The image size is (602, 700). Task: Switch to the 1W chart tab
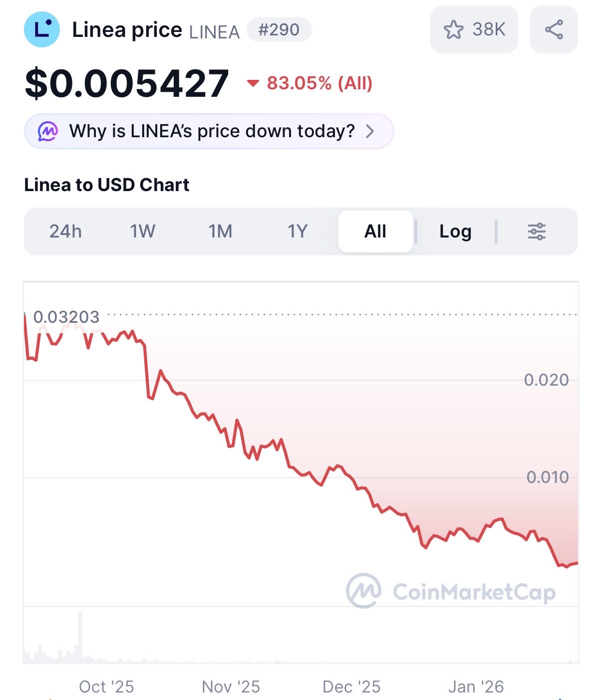coord(143,232)
